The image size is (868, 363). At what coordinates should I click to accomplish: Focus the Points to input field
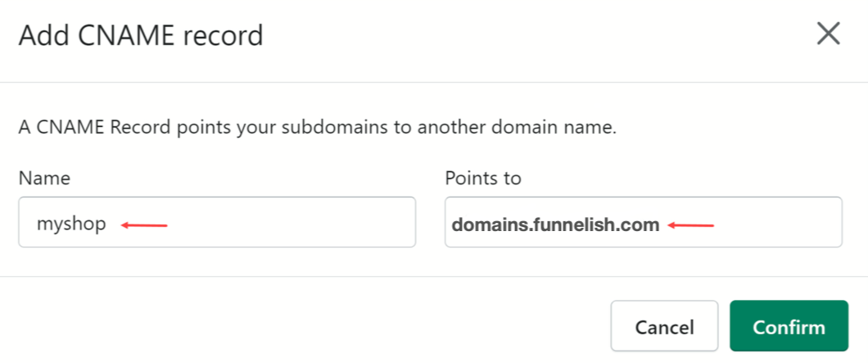(x=643, y=222)
